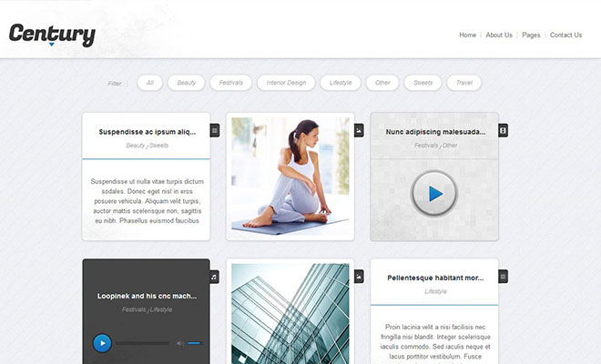Image resolution: width=601 pixels, height=364 pixels.
Task: Click the image icon beside building photo
Action: (x=359, y=277)
